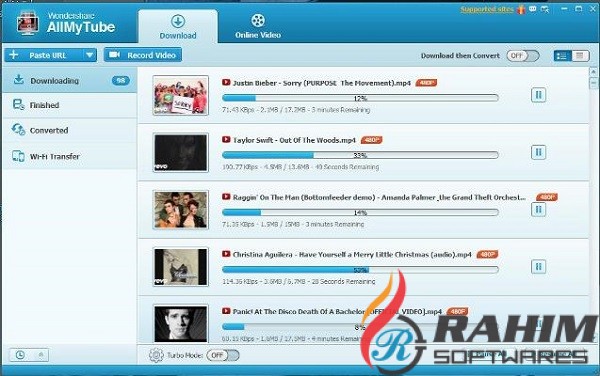The height and width of the screenshot is (376, 600).
Task: Click the Record Video button
Action: pyautogui.click(x=143, y=55)
